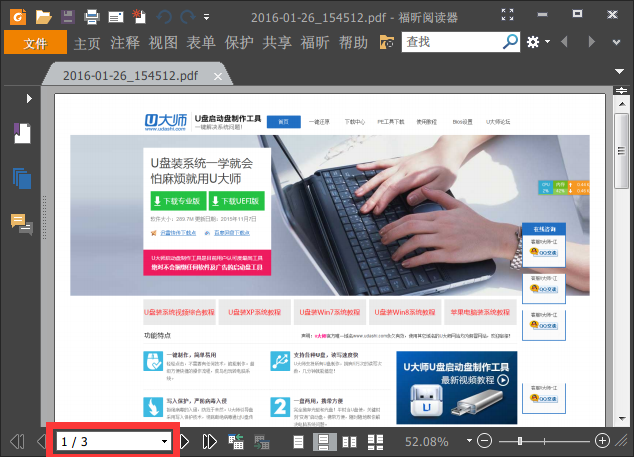This screenshot has width=634, height=457.
Task: Click the folder search icon beside 帮助
Action: [x=387, y=42]
